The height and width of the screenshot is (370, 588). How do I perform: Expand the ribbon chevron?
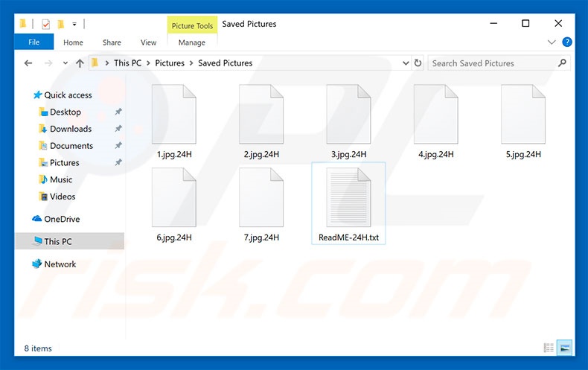coord(552,42)
